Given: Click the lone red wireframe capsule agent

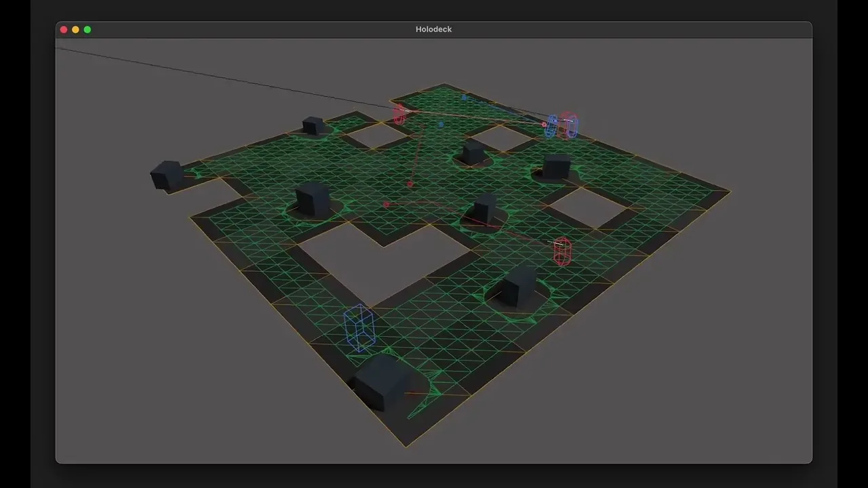Looking at the screenshot, I should 562,251.
